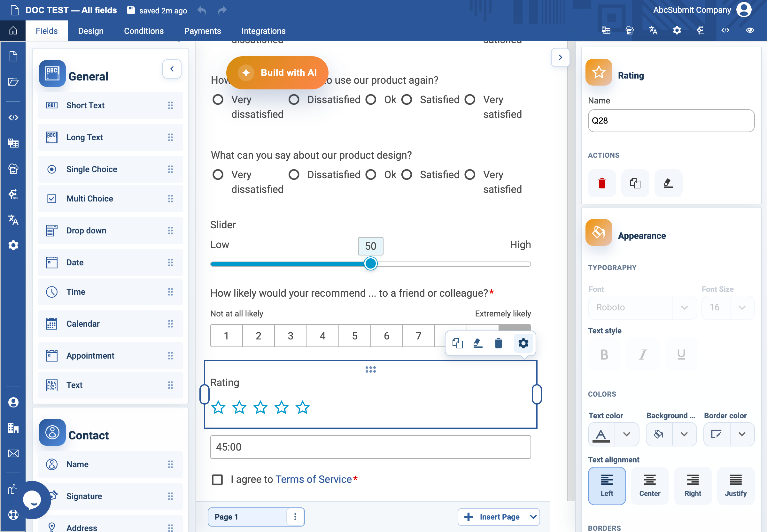
Task: Select Dissatisfied radio in use product again question
Action: pyautogui.click(x=294, y=100)
